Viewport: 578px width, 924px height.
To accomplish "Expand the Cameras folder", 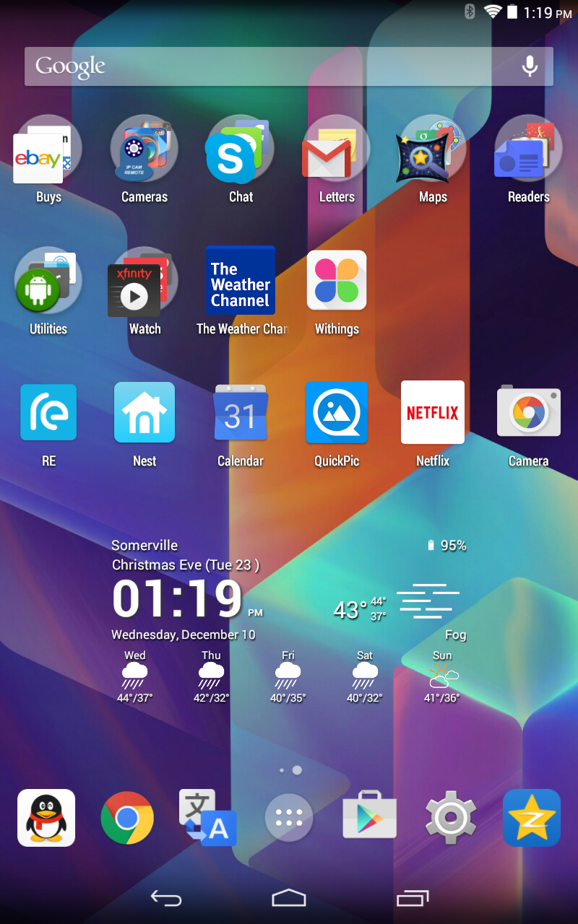I will 144,149.
